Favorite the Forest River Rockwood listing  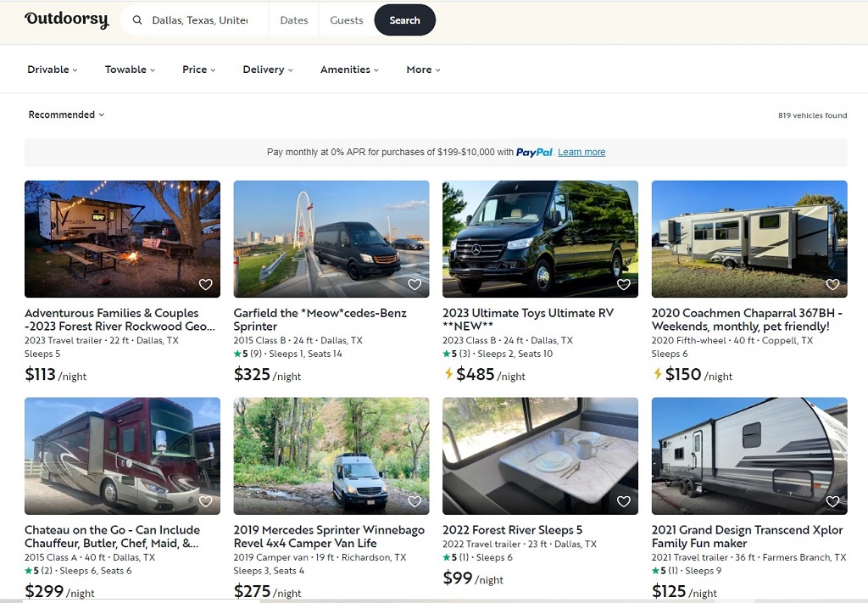205,285
